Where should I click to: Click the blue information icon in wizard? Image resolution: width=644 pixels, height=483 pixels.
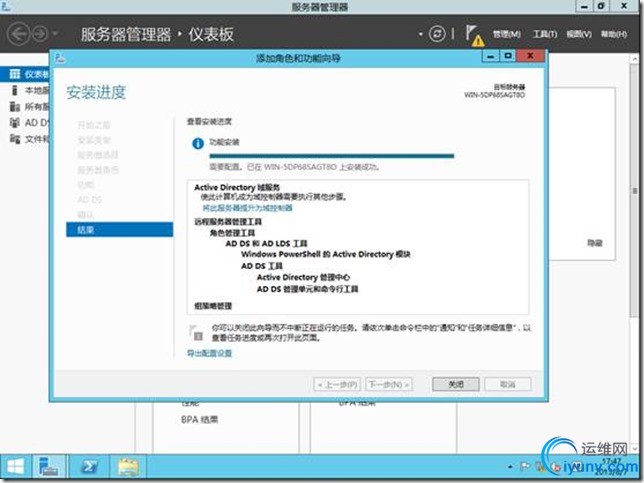coord(198,143)
